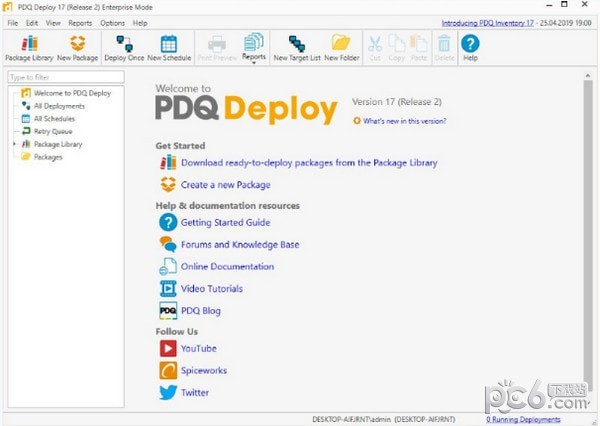Click the chat bubbles icon for Forums
The height and width of the screenshot is (426, 600).
pos(168,244)
